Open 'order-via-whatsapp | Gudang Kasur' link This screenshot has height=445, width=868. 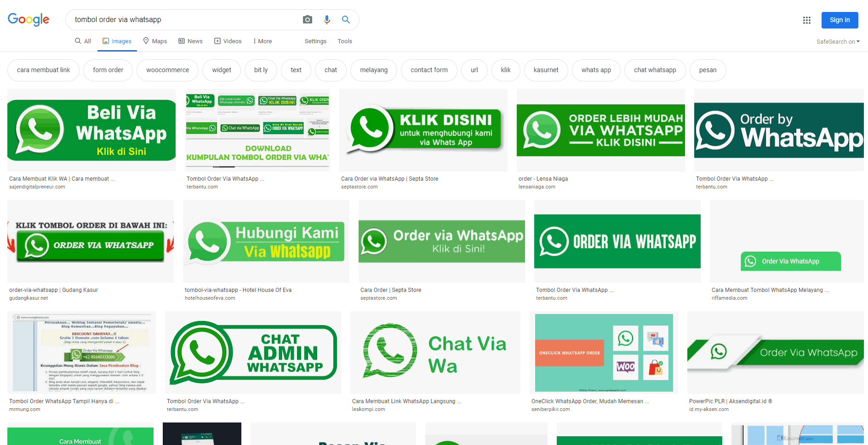[53, 290]
